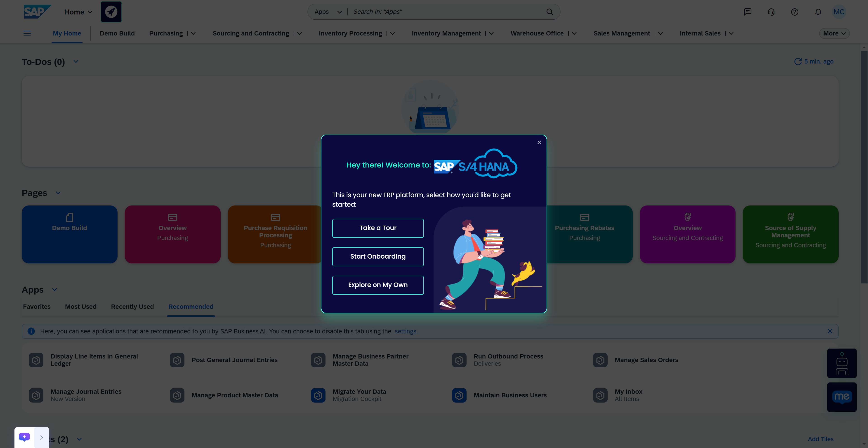Viewport: 868px width, 448px height.
Task: Expand Sales Management chevron
Action: pyautogui.click(x=660, y=33)
